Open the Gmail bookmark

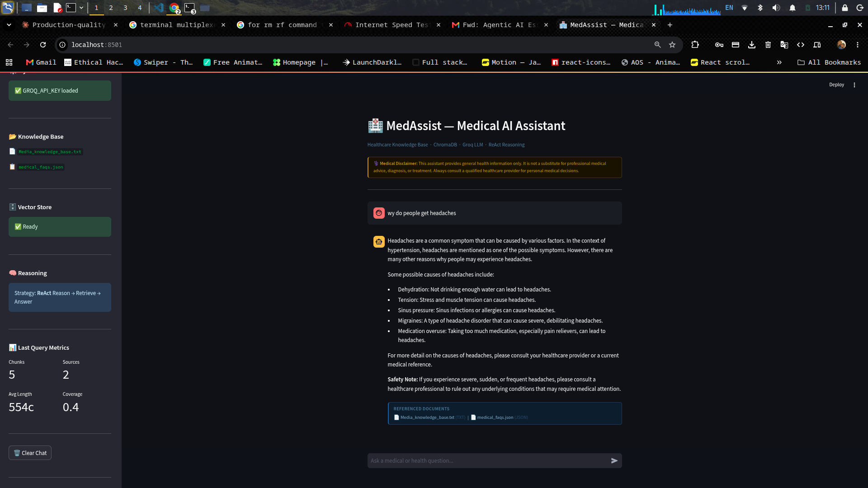41,62
